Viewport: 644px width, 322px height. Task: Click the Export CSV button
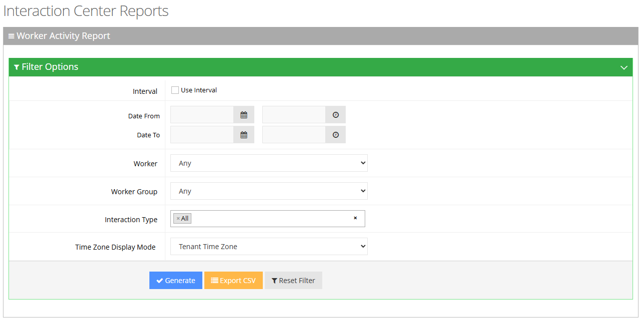click(x=233, y=281)
